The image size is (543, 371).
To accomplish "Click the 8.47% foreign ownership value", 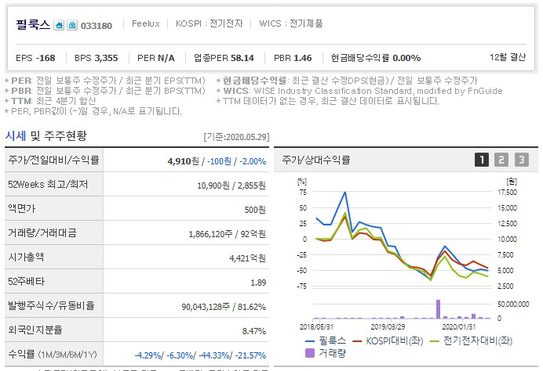I will 254,331.
